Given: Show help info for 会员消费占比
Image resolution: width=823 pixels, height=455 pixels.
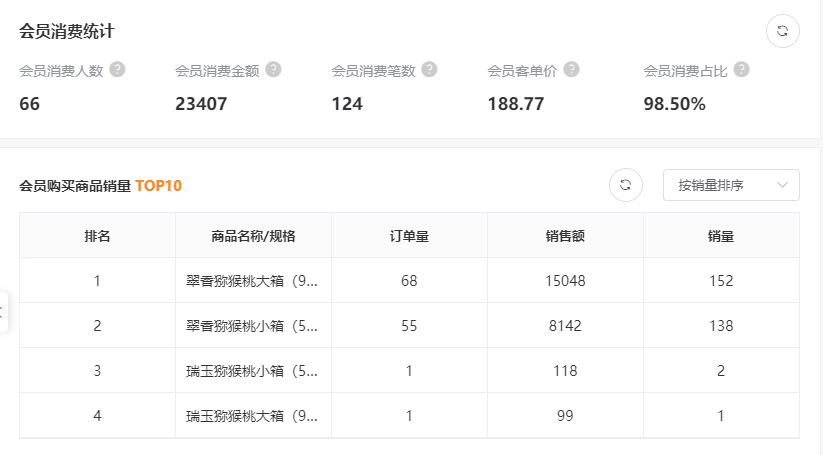Looking at the screenshot, I should click(741, 70).
